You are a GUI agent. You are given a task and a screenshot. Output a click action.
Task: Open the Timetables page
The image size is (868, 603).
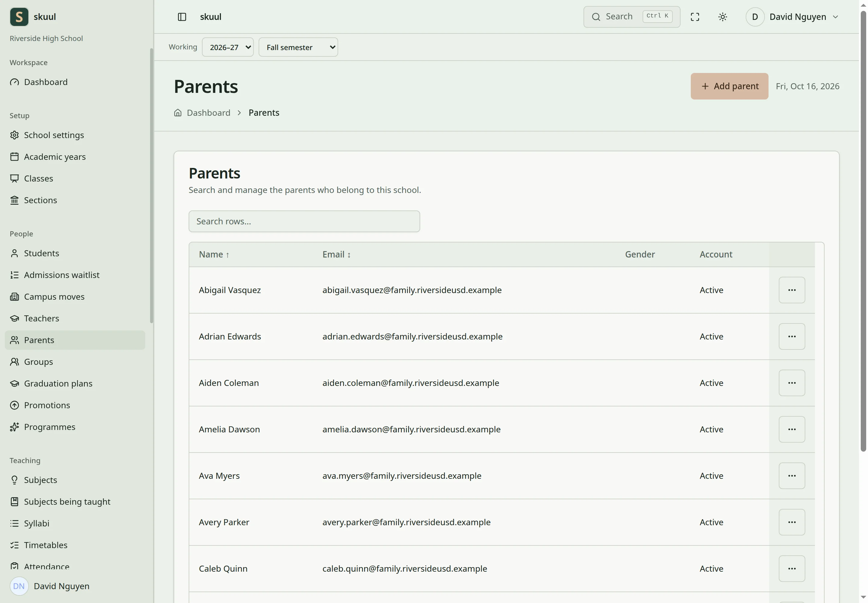(75, 545)
